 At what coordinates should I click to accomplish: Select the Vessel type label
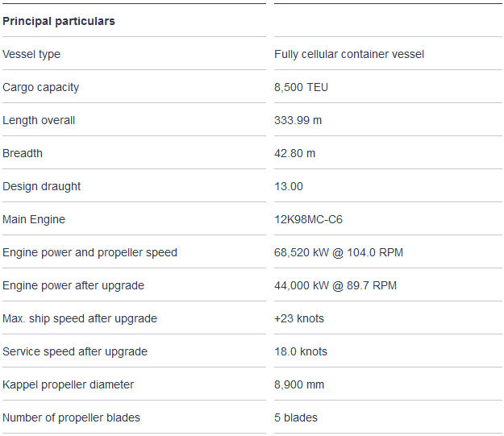point(31,54)
